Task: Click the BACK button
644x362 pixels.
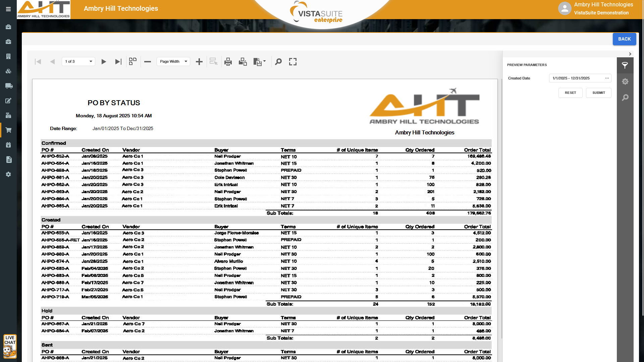Action: tap(624, 39)
